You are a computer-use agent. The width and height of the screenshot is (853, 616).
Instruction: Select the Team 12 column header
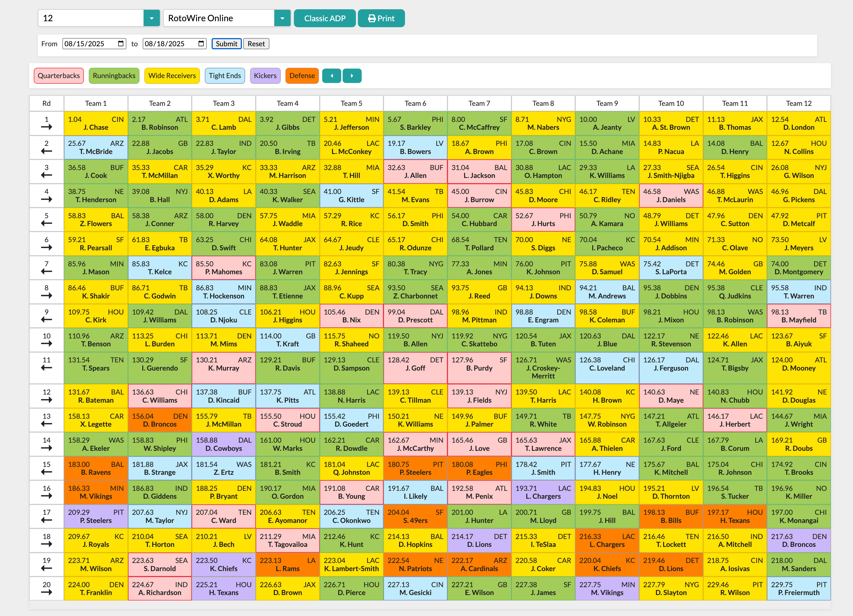pyautogui.click(x=799, y=103)
